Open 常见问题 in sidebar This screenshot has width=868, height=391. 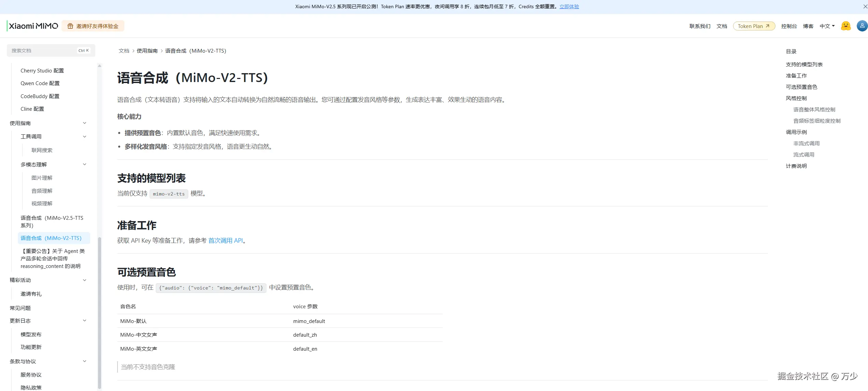(x=20, y=308)
